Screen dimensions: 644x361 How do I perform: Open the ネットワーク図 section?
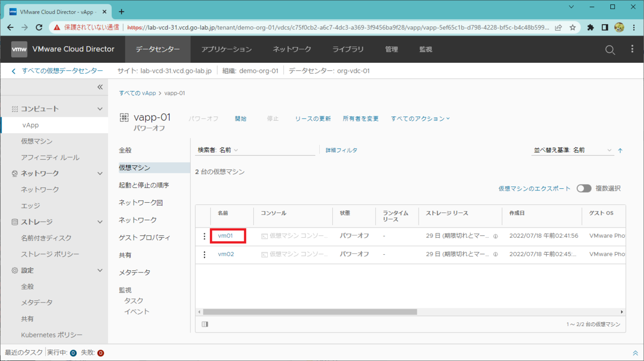[141, 203]
